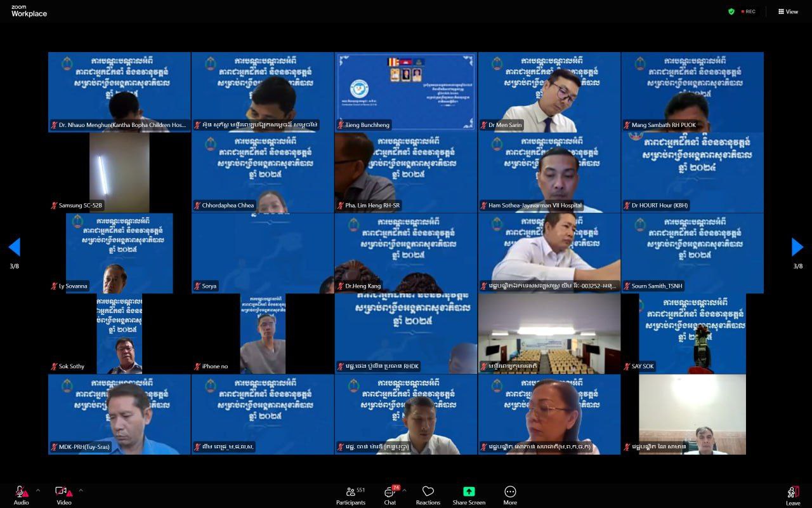Click the Zoom Workplace logo
Viewport: 812px width, 508px height.
29,11
